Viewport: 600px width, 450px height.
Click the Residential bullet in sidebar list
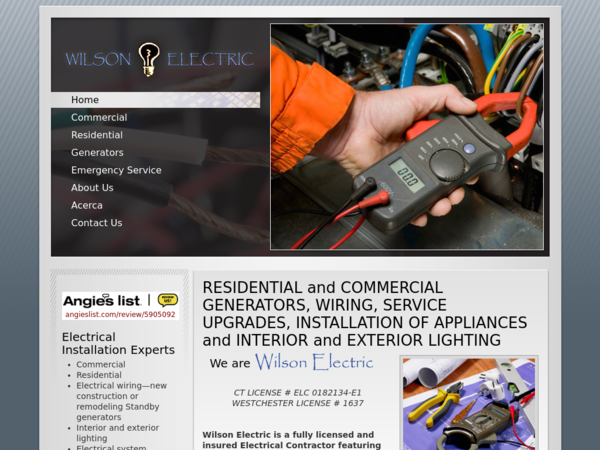click(x=99, y=375)
